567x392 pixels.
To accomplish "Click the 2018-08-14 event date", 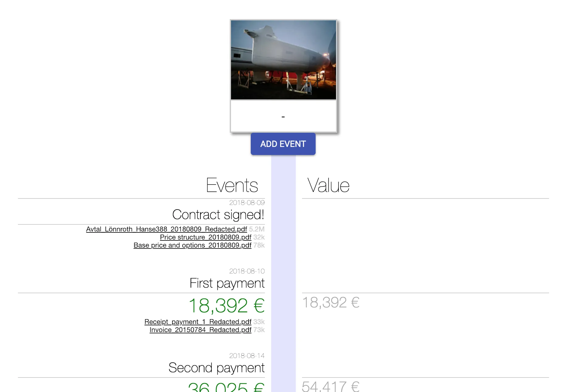I will (x=247, y=356).
